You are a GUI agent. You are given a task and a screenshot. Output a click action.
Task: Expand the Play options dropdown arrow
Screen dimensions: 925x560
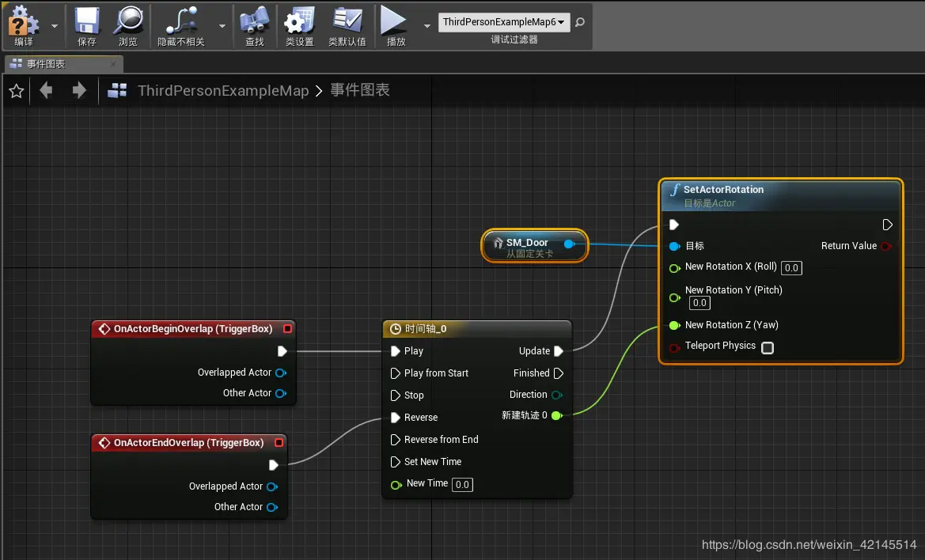(426, 26)
